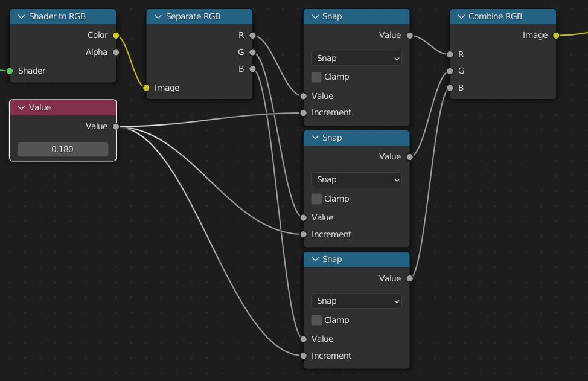The width and height of the screenshot is (588, 381).
Task: Click G output socket on Separate RGB
Action: pyautogui.click(x=252, y=52)
